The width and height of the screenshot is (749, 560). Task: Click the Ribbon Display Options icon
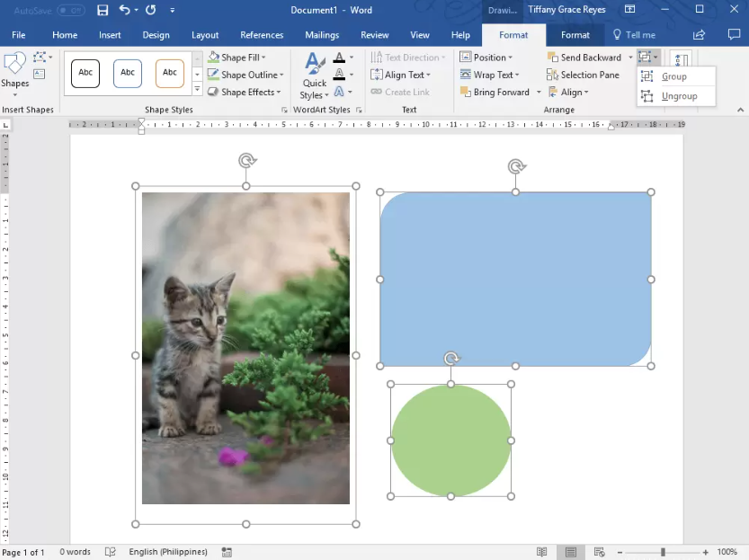[x=630, y=9]
